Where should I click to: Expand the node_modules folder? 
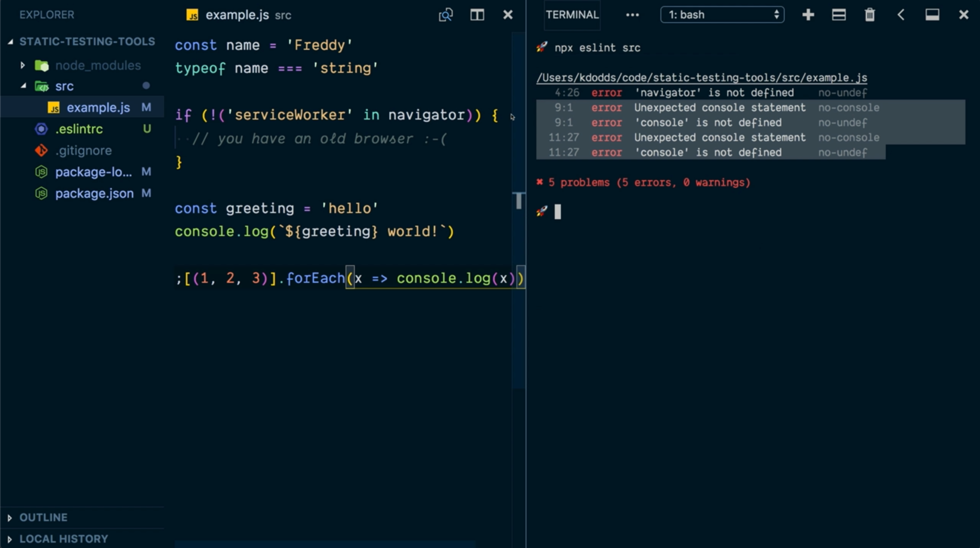click(98, 66)
